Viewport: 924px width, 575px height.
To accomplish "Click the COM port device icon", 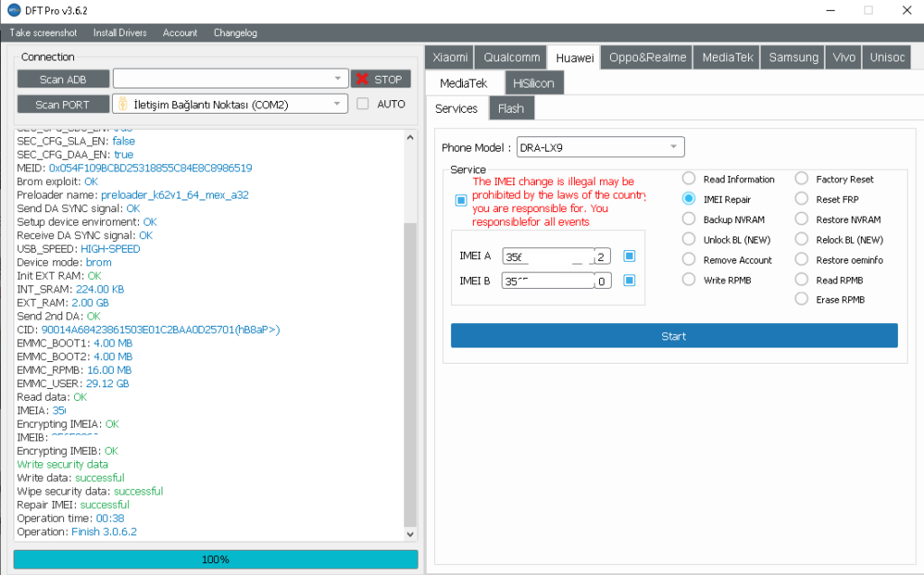I will pyautogui.click(x=123, y=105).
